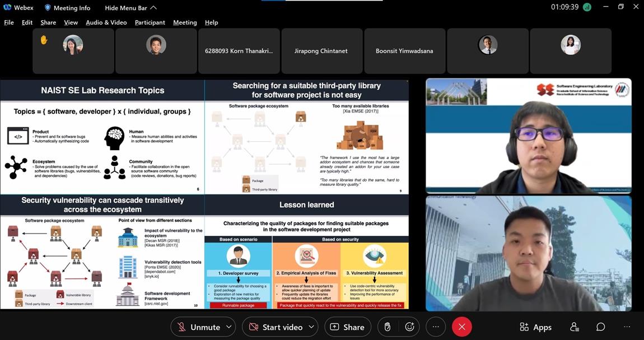Screen dimensions: 644x340
Task: Open the Participant menu
Action: [150, 22]
